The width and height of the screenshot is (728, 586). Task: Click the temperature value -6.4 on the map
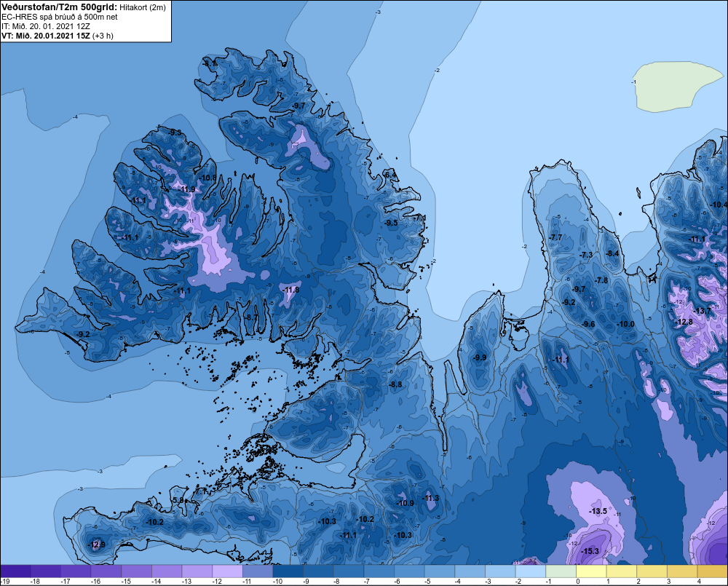tap(390, 175)
